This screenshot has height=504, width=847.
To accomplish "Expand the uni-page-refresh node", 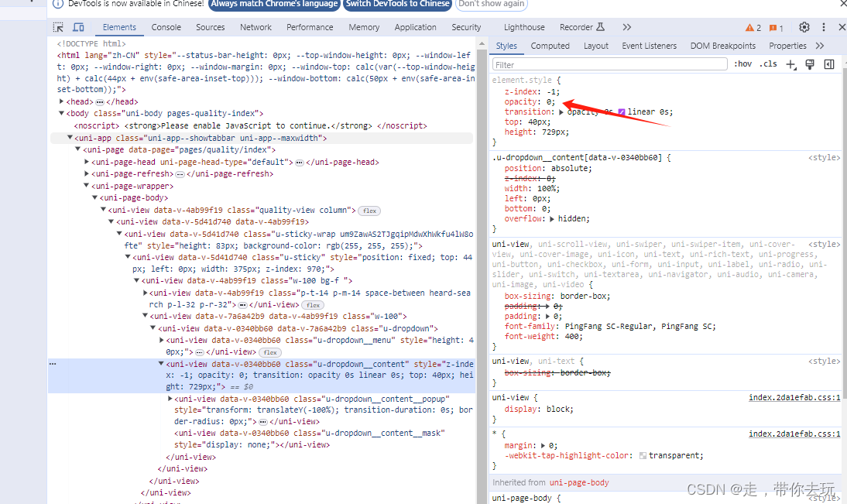I will click(87, 173).
